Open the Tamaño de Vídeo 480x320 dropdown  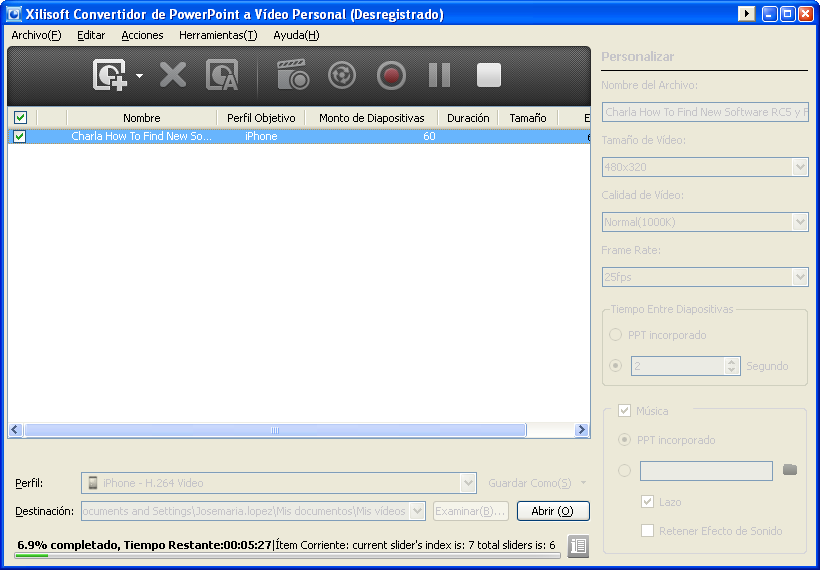pyautogui.click(x=800, y=167)
